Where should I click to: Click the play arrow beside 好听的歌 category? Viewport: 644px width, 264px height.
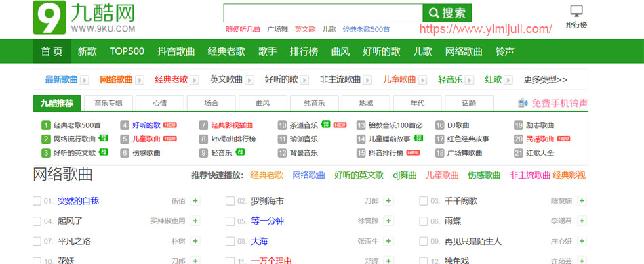click(x=304, y=80)
